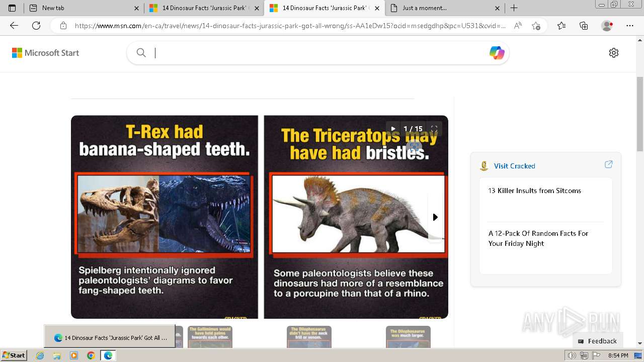Open media player from taskbar

pyautogui.click(x=74, y=355)
